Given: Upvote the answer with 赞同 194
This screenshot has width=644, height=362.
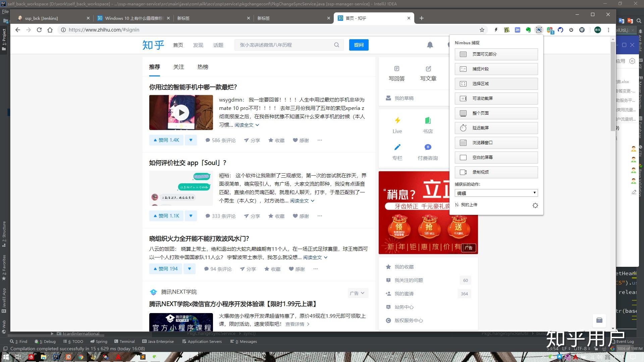Looking at the screenshot, I should click(x=166, y=269).
